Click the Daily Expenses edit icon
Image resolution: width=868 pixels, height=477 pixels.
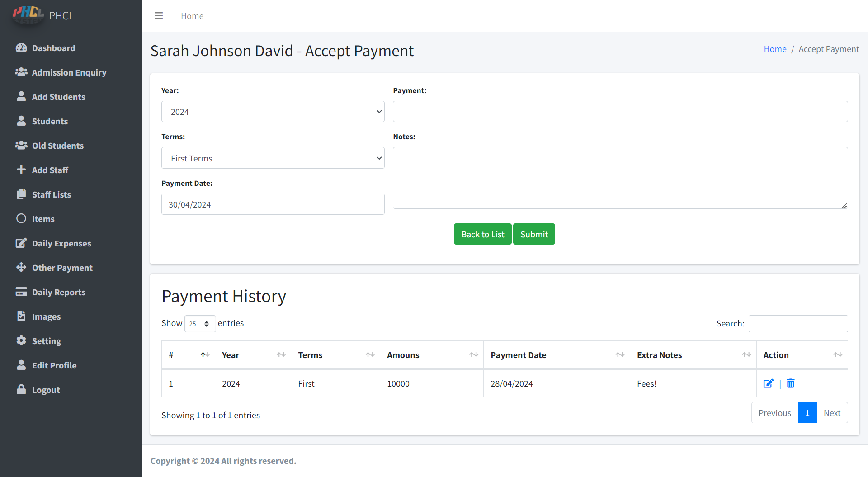tap(21, 243)
